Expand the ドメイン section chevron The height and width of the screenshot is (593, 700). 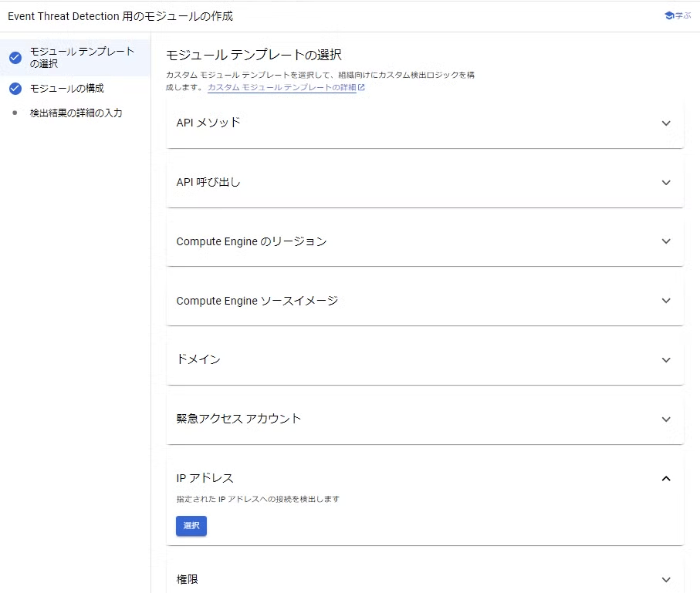[x=666, y=360]
